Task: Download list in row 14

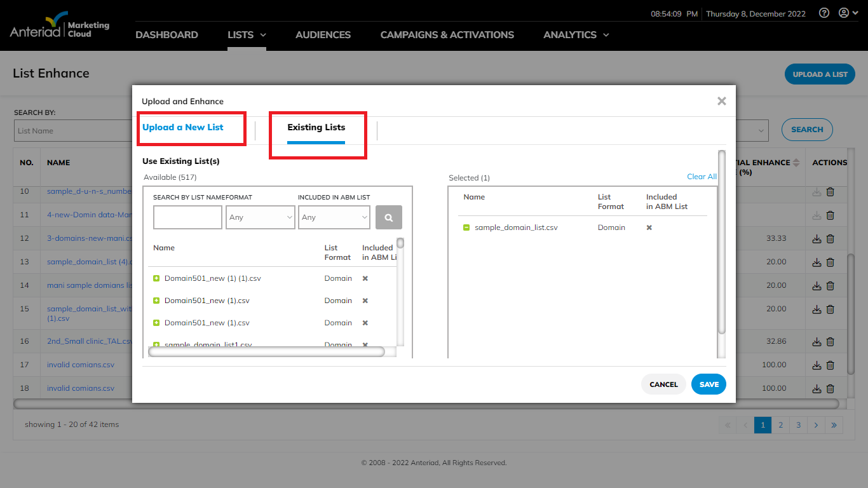Action: [x=817, y=285]
